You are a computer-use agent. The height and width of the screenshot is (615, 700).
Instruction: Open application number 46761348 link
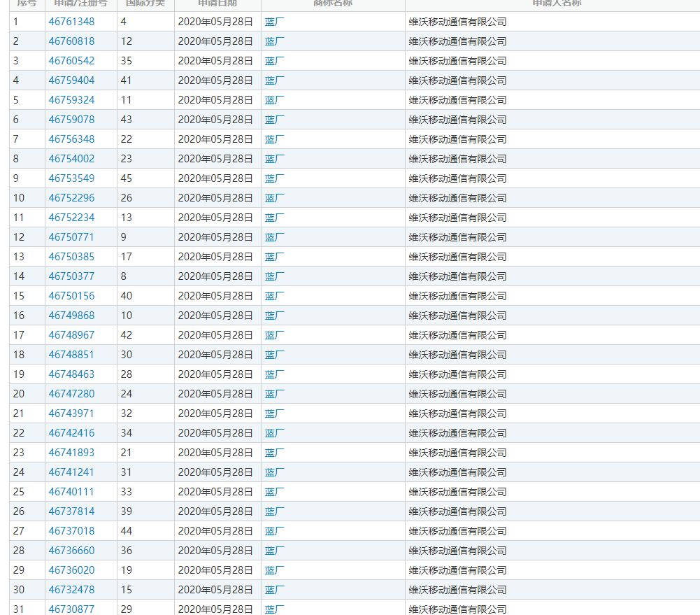(71, 22)
